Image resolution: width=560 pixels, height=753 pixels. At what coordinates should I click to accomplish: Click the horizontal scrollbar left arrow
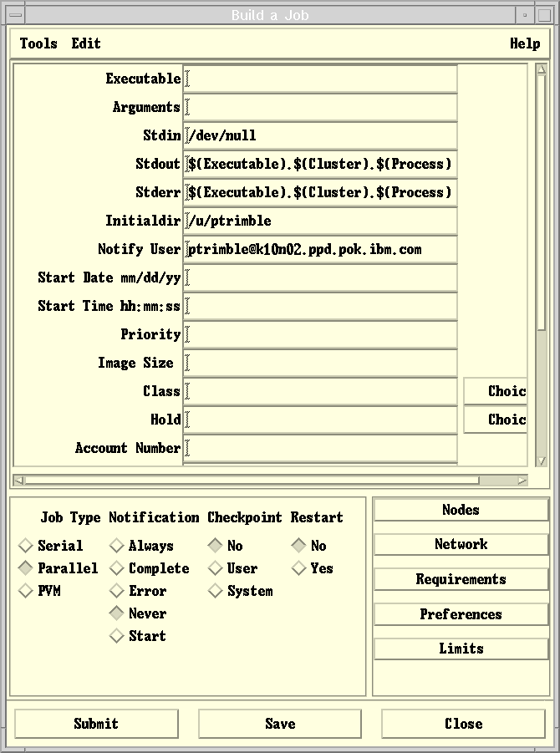18,481
